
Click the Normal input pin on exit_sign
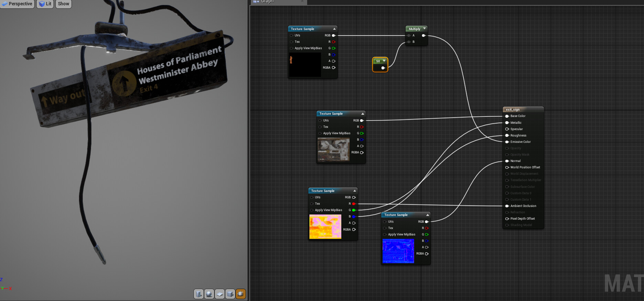(x=507, y=161)
